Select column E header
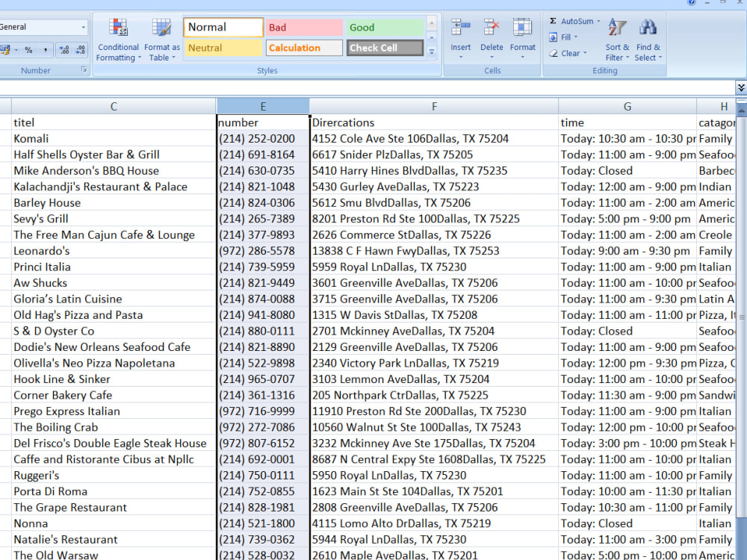The height and width of the screenshot is (560, 747). pos(263,106)
